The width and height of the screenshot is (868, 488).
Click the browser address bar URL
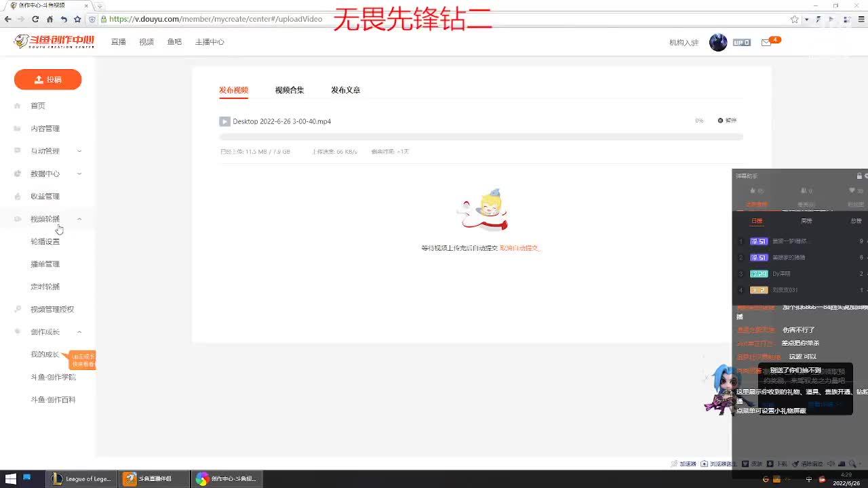216,19
